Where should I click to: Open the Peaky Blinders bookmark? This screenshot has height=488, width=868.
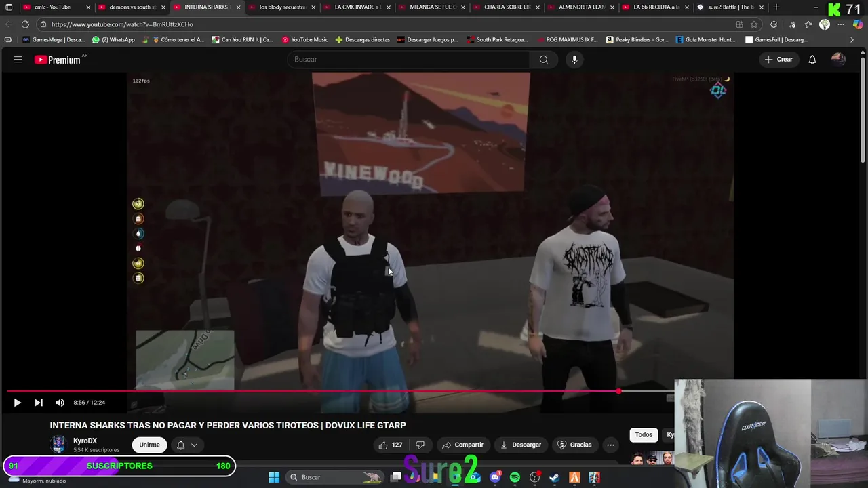coord(637,40)
